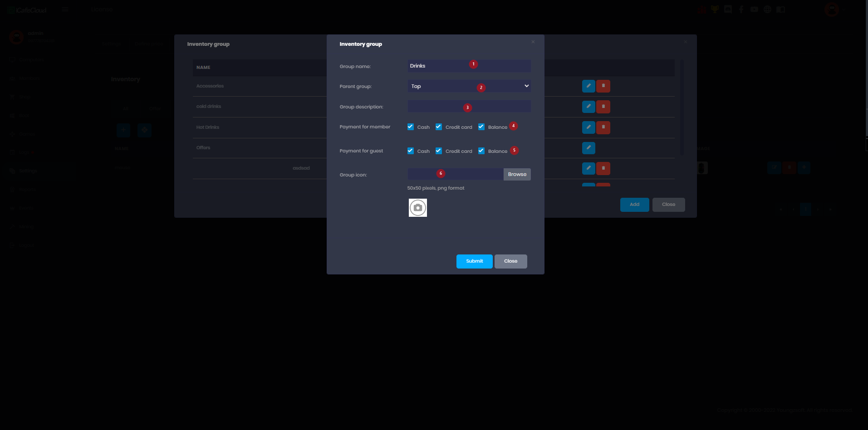The height and width of the screenshot is (430, 868).
Task: Click the edit pencil for Offers row
Action: click(x=588, y=148)
